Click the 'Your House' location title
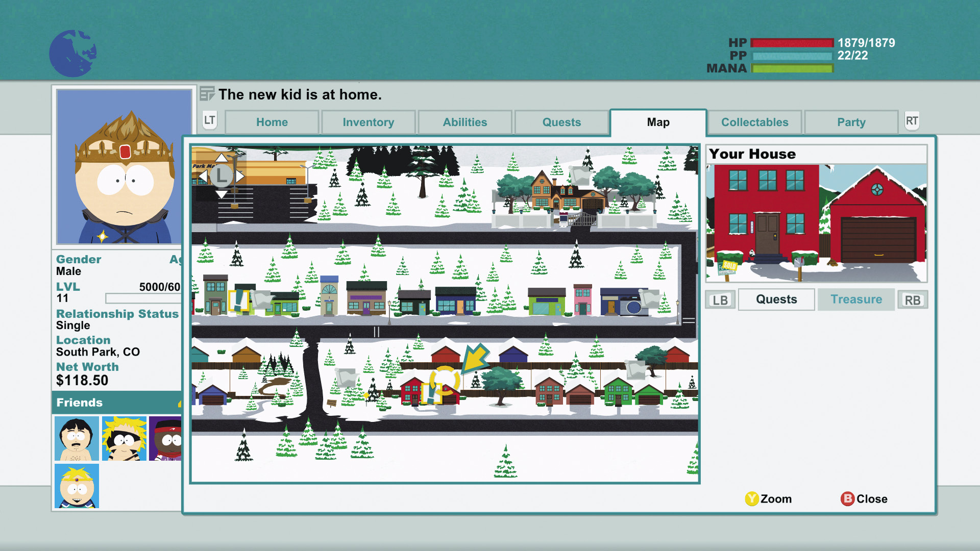Viewport: 980px width, 551px height. [752, 154]
